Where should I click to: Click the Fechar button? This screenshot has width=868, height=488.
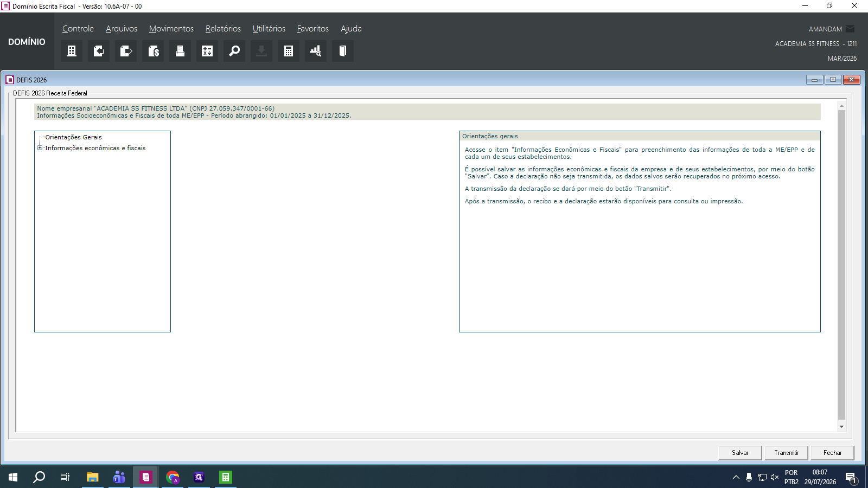click(833, 453)
